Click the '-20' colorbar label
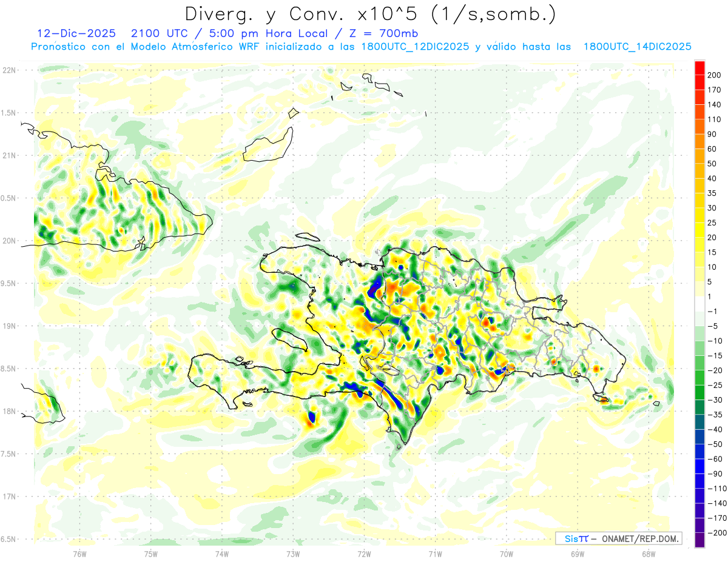Image resolution: width=728 pixels, height=562 pixels. click(715, 370)
